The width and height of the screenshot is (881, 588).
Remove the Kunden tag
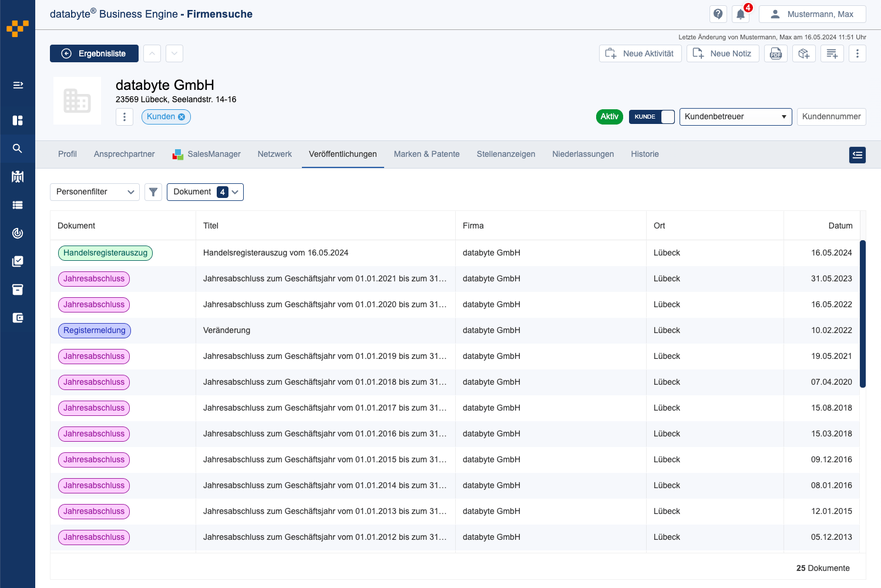pos(181,117)
